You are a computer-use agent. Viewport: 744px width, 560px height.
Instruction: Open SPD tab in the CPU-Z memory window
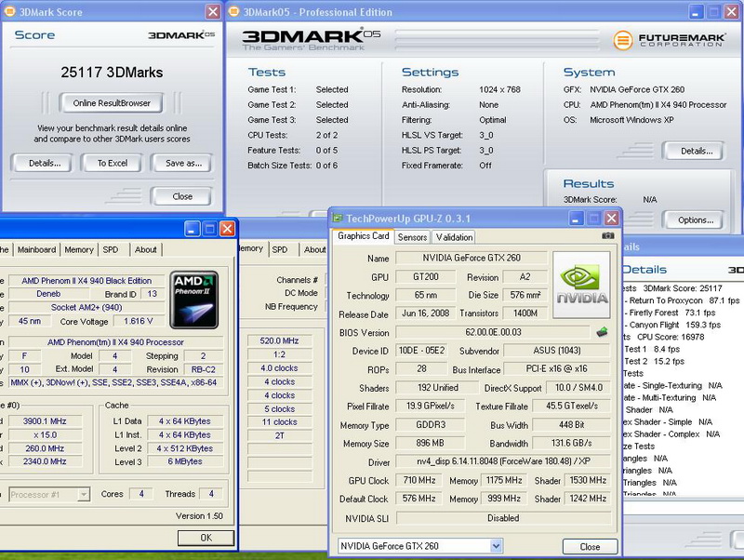[x=280, y=249]
